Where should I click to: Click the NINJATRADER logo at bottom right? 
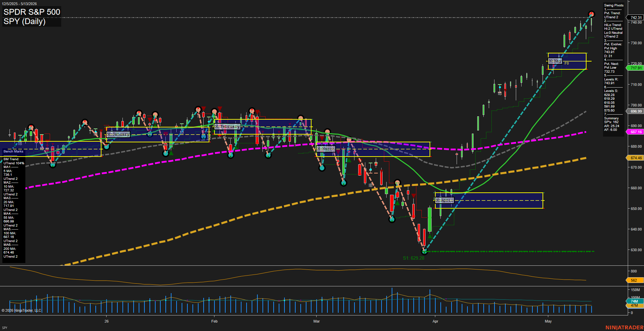click(x=624, y=327)
